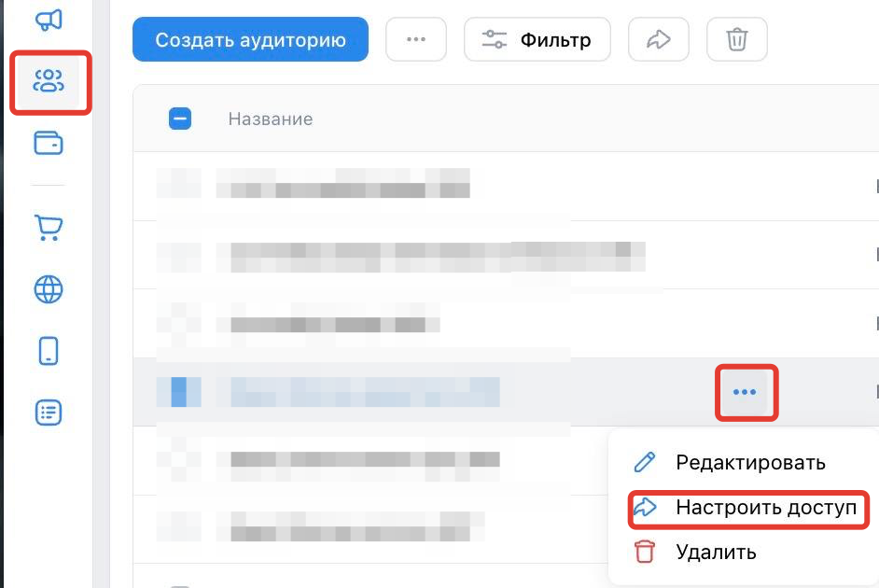This screenshot has width=879, height=588.
Task: Select Редактировать from the context menu
Action: [x=729, y=462]
